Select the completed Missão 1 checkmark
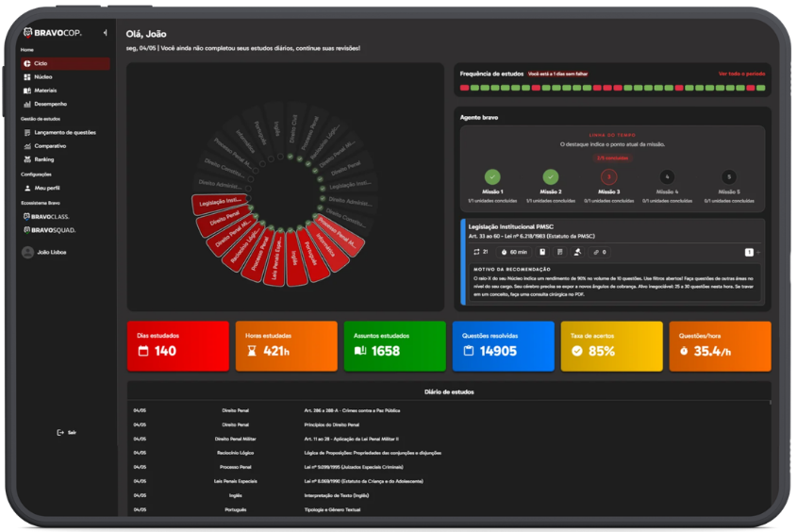 coord(492,176)
